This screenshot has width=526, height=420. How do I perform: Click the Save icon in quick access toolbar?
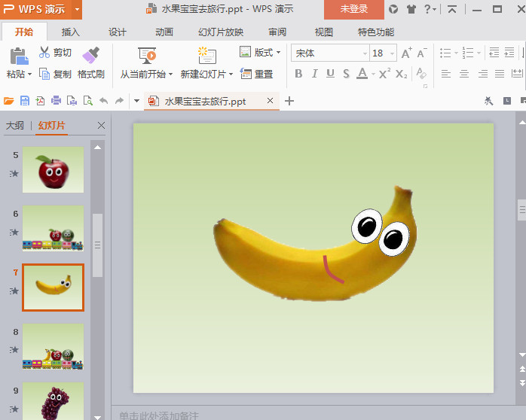24,101
